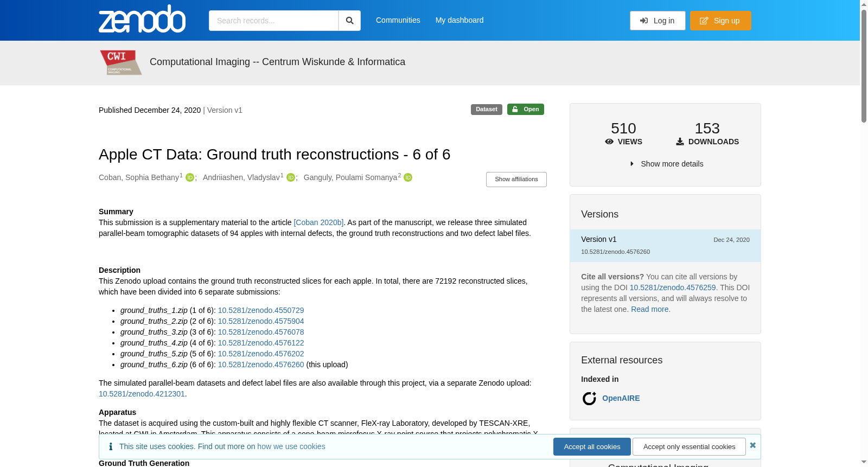
Task: Click author name Coban, Sophia Bethany
Action: click(139, 177)
